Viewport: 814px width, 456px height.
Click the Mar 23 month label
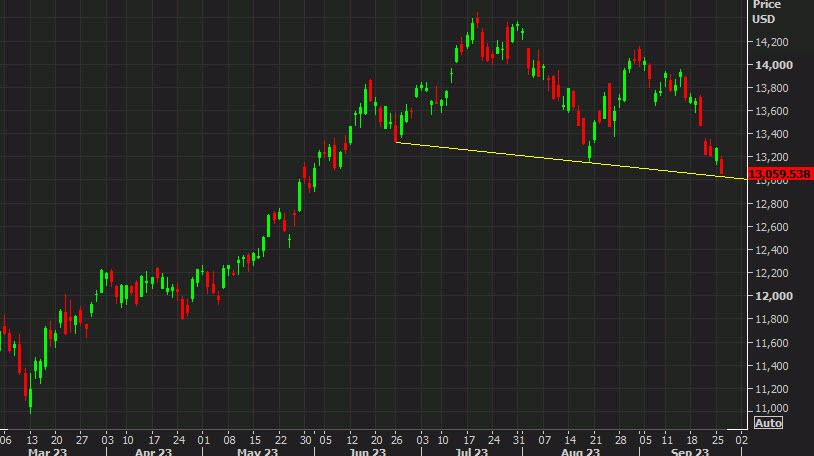[x=47, y=452]
